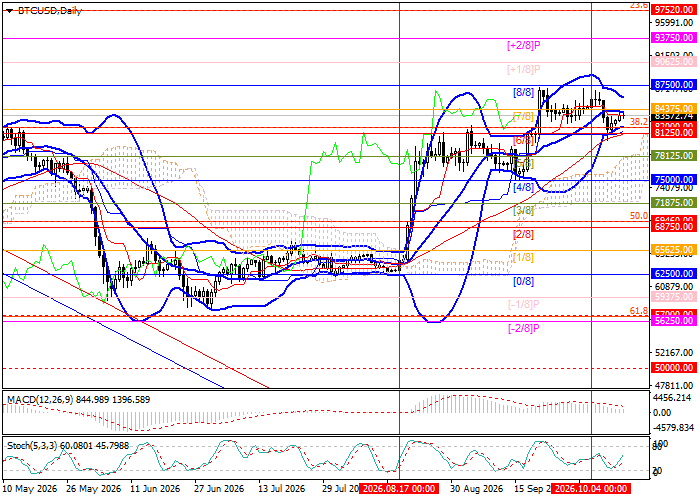Select the 97520.00 red price label

coord(674,10)
